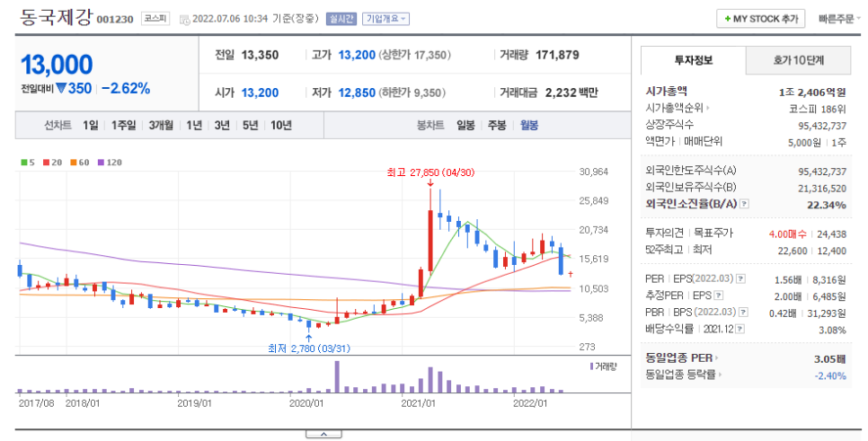
Task: Switch to the 투자정보 tab
Action: [693, 60]
